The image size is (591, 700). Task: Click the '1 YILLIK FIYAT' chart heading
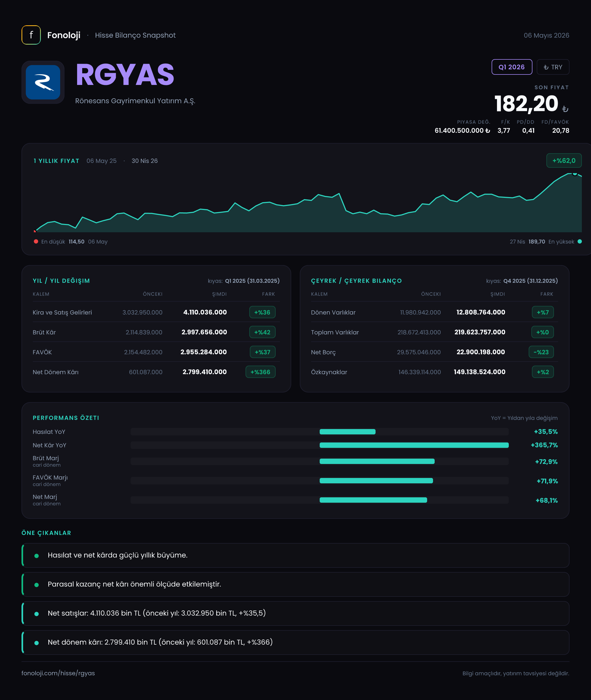coord(56,161)
